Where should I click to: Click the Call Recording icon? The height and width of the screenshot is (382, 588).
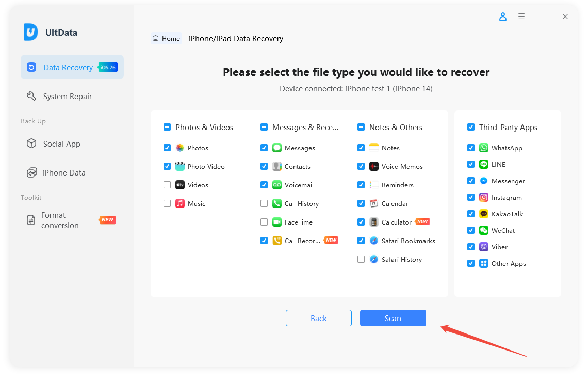click(x=277, y=241)
